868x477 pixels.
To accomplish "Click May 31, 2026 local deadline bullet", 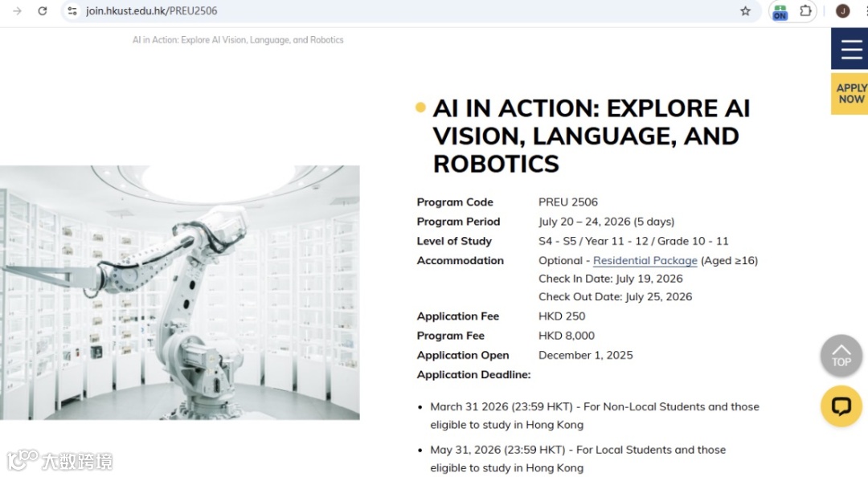I will [x=578, y=459].
